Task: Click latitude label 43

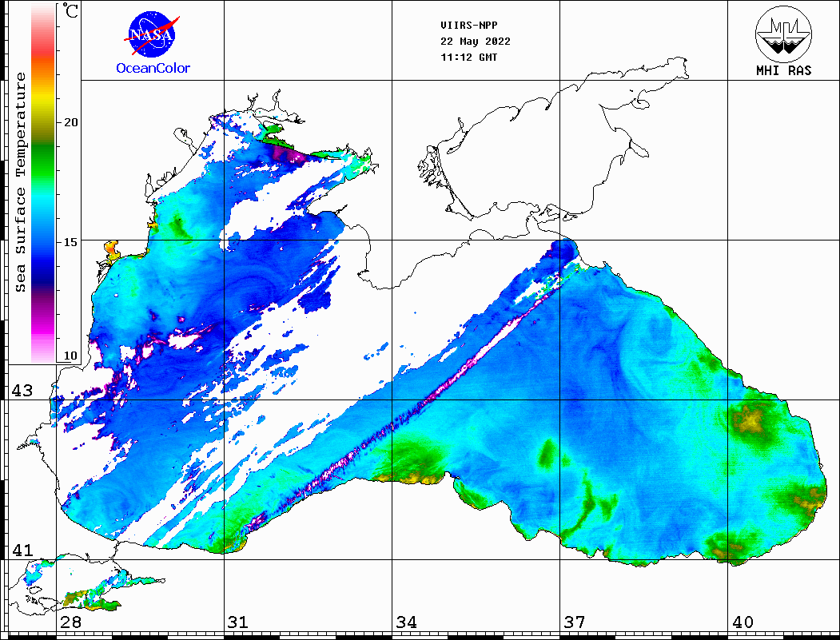Action: click(22, 391)
